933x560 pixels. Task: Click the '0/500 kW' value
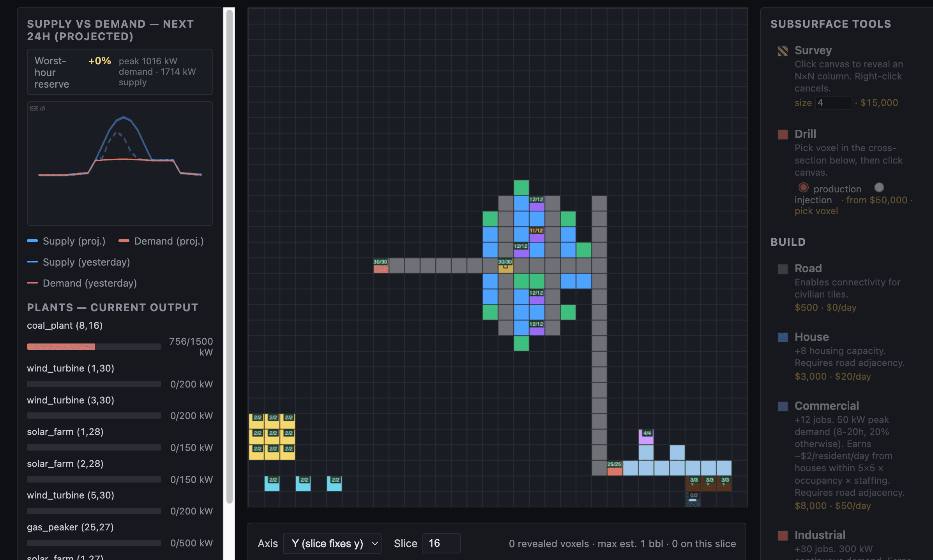click(x=191, y=543)
